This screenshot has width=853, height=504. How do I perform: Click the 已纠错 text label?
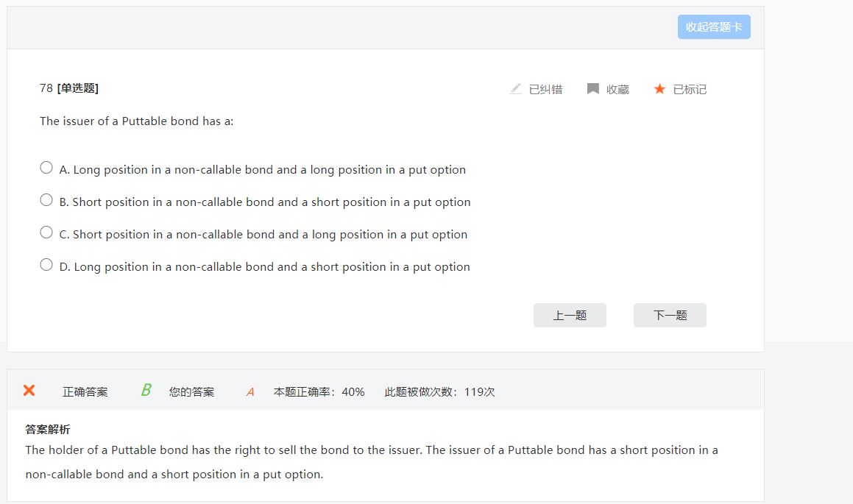[545, 90]
